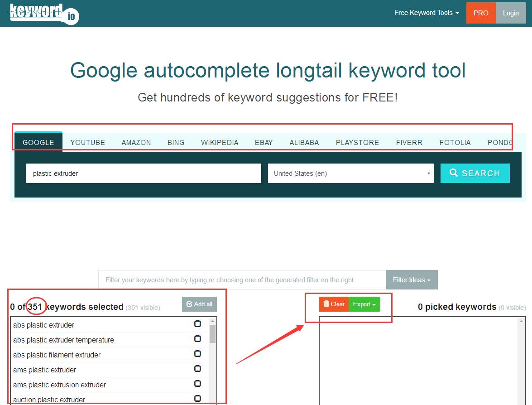Enable abs plastic filament extruder checkbox
The height and width of the screenshot is (405, 532).
point(197,354)
